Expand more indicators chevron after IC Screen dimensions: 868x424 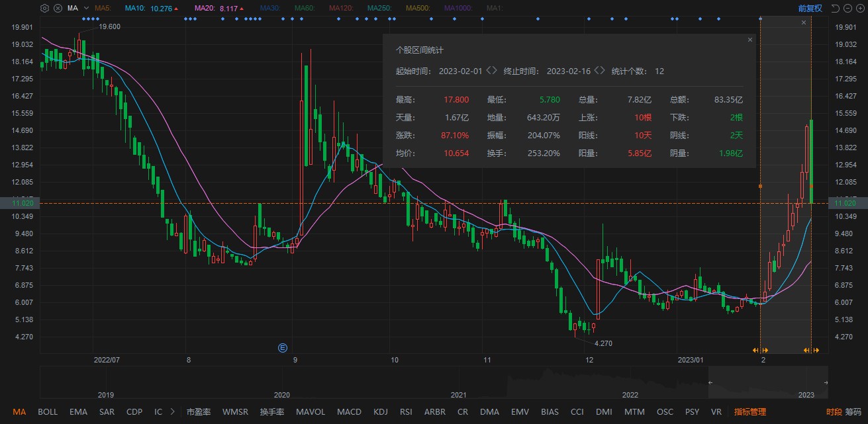click(x=172, y=411)
